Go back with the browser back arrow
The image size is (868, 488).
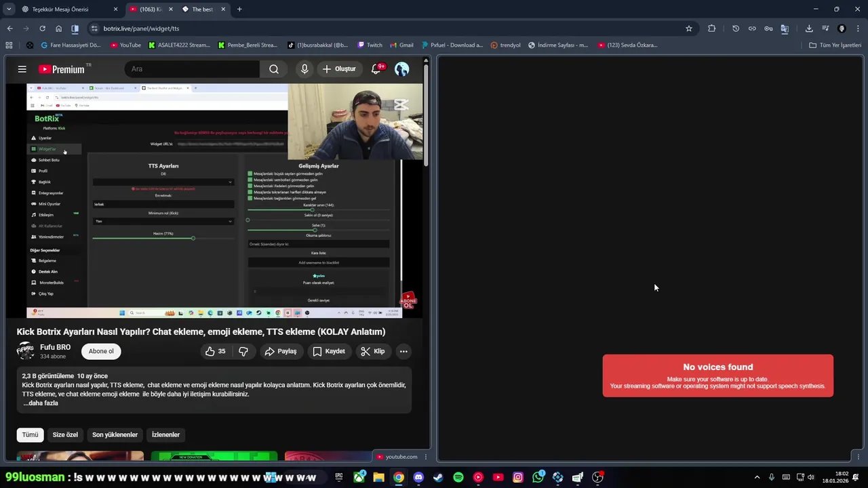9,28
